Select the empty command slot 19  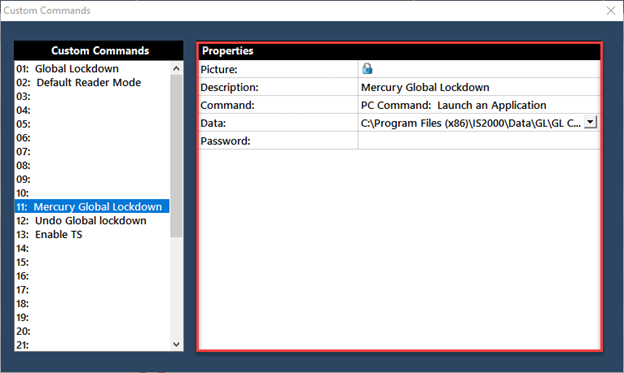tap(92, 317)
